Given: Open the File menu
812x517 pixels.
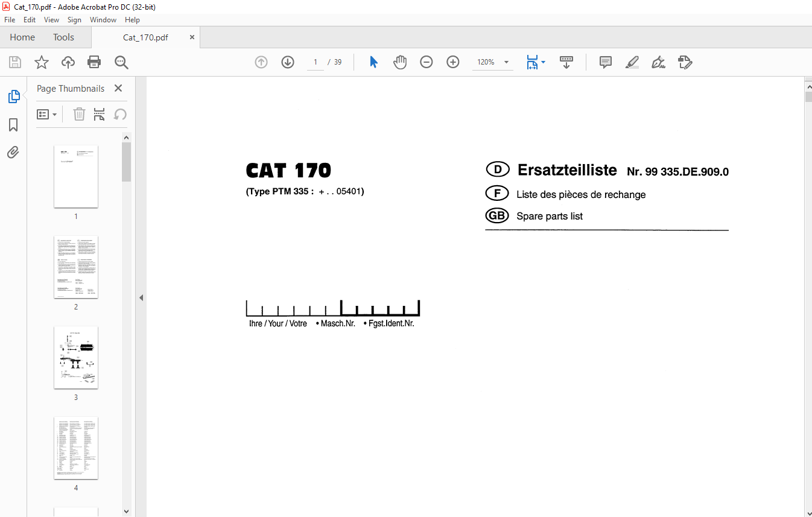Looking at the screenshot, I should [x=10, y=20].
